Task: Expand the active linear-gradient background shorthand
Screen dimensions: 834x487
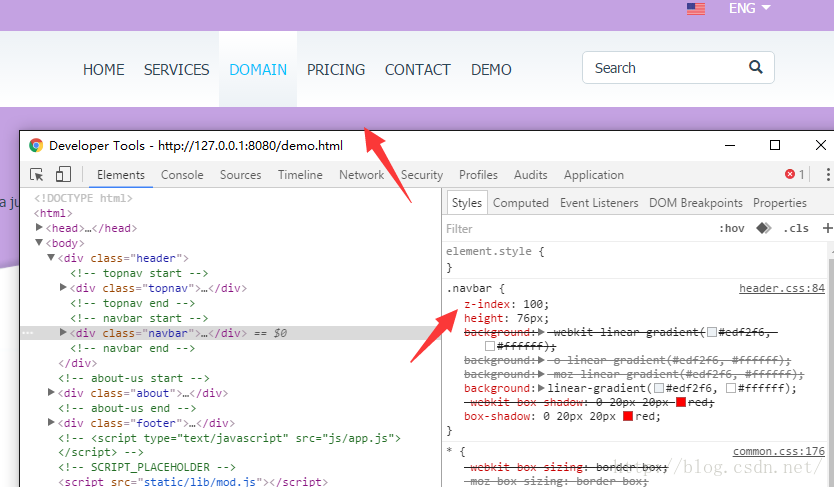Action: [541, 388]
